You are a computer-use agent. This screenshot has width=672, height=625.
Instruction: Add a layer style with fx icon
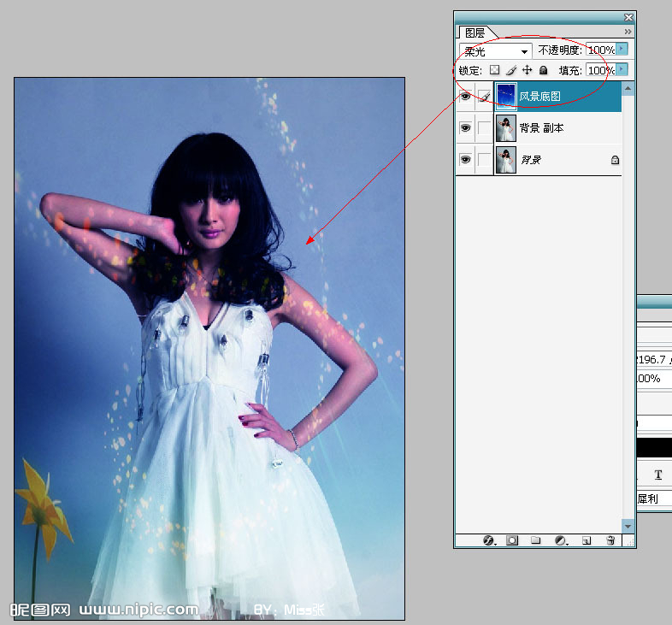point(489,540)
